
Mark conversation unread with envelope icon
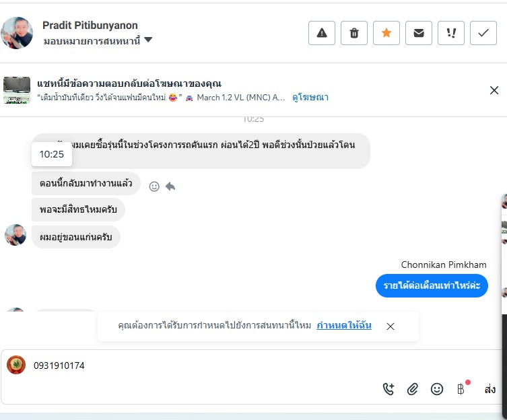pos(419,33)
